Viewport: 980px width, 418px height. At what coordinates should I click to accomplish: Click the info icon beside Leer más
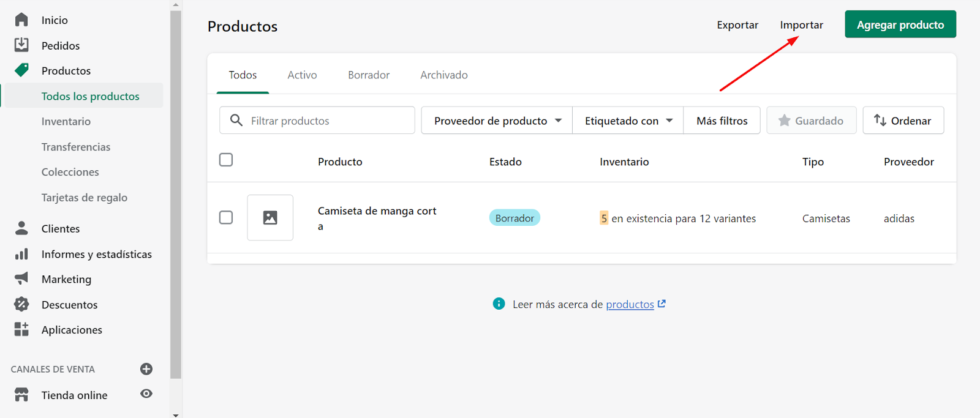[499, 304]
